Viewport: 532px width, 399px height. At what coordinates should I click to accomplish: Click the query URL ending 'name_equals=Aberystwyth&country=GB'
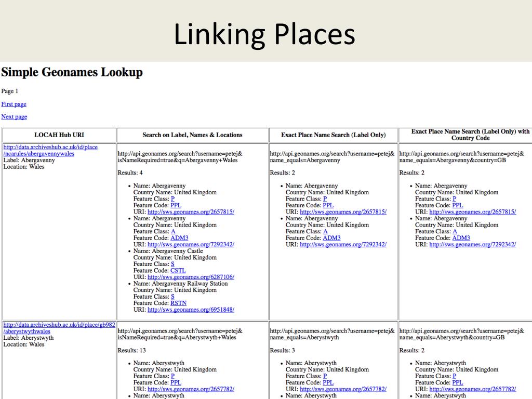(x=462, y=334)
